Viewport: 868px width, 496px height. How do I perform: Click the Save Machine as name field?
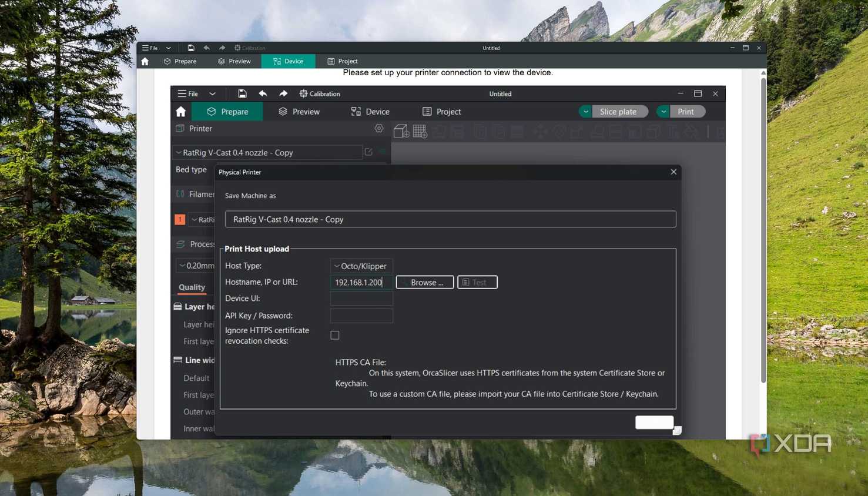(x=450, y=219)
